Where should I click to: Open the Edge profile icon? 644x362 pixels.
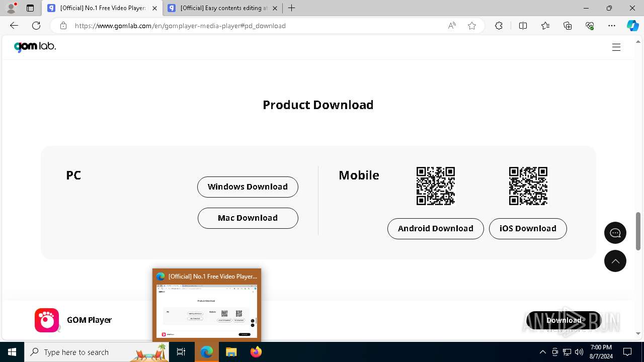11,8
